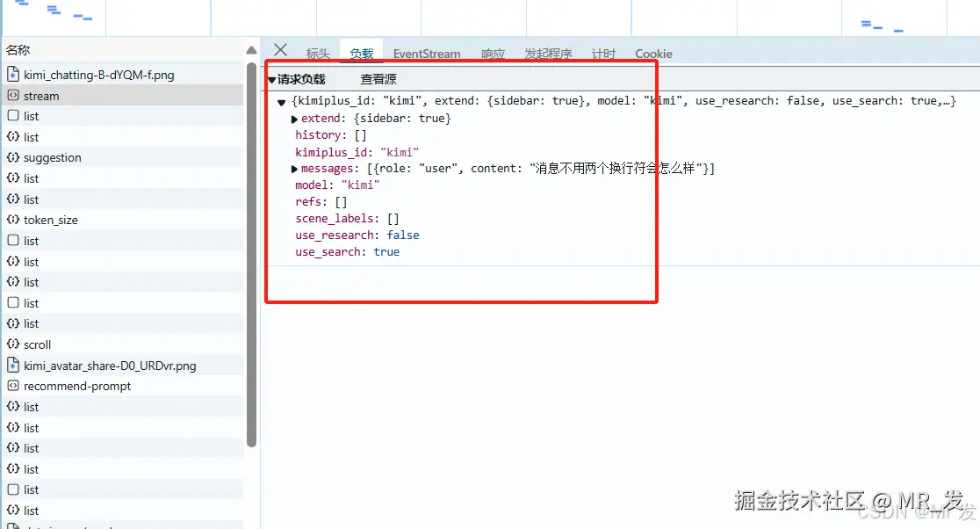The image size is (980, 529).
Task: Click the use_research: false value
Action: point(402,236)
